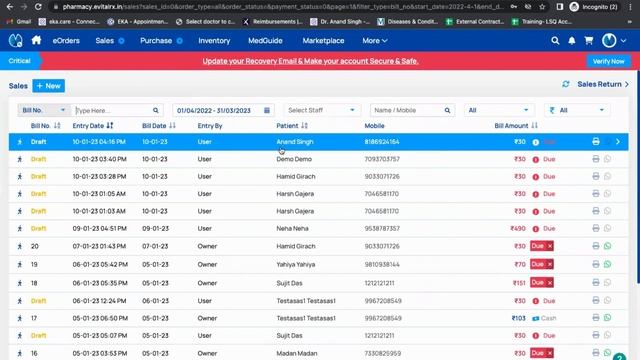Select patient name Yahiya Yahiya
640x360 pixels.
tap(296, 264)
